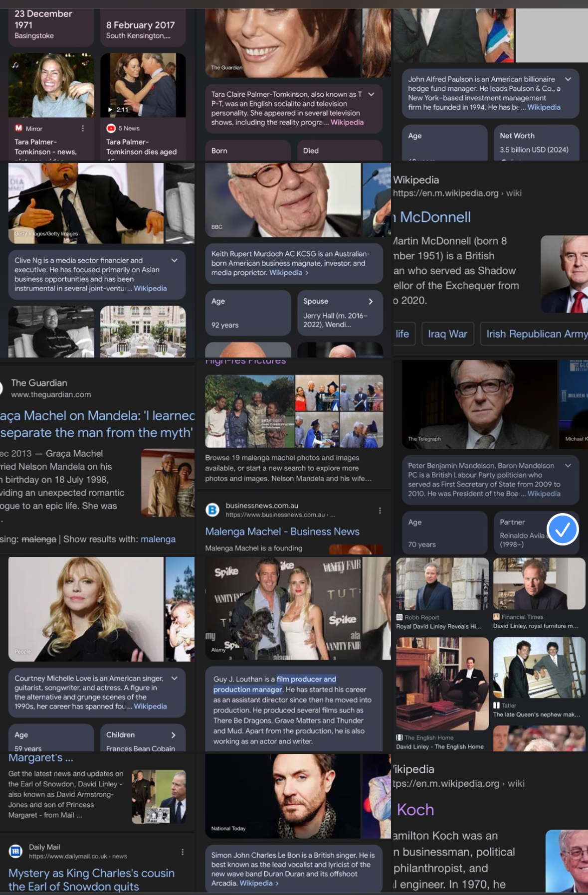Open the Wikipedia link in the Tara Palmer-Tomkinson description
The image size is (588, 895).
click(x=347, y=123)
